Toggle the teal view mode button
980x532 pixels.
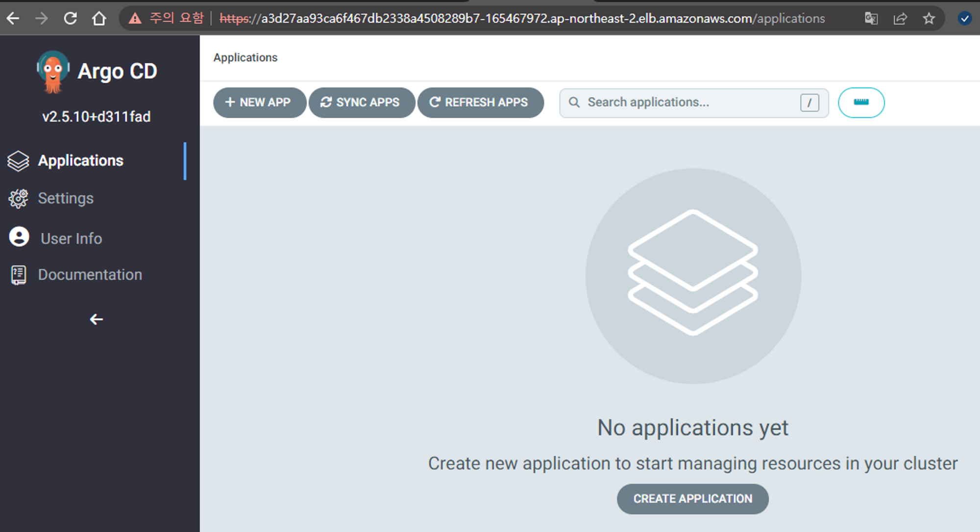click(860, 102)
